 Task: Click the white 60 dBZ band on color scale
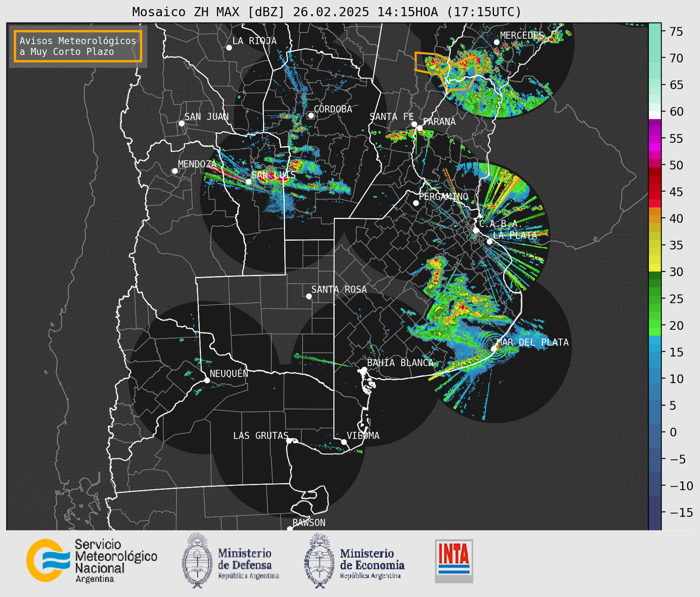[655, 115]
